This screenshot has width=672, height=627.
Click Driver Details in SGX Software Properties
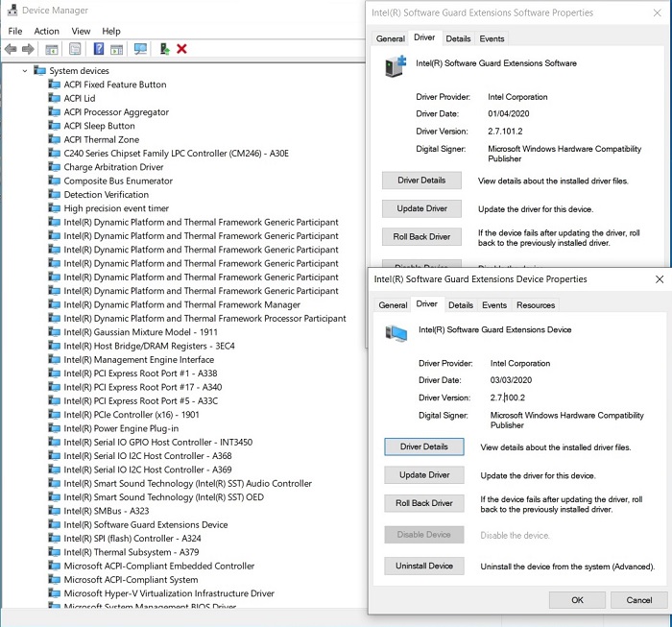[x=421, y=180]
